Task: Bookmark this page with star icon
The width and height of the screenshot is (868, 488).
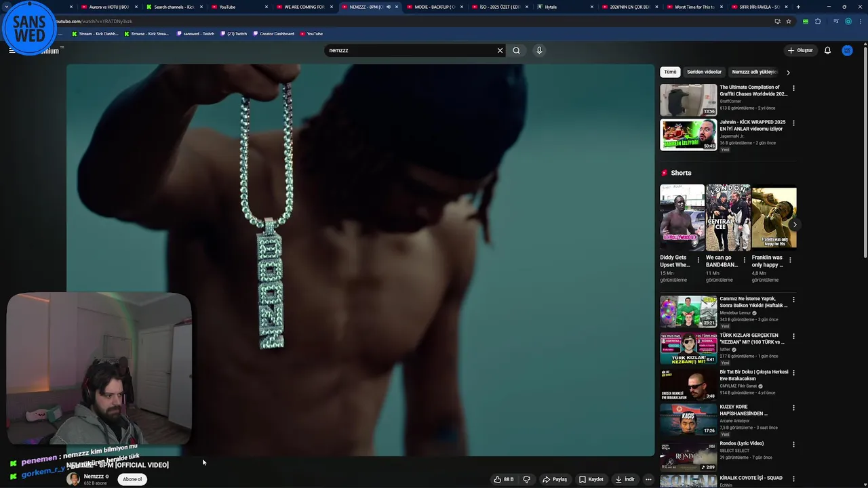Action: (x=789, y=21)
